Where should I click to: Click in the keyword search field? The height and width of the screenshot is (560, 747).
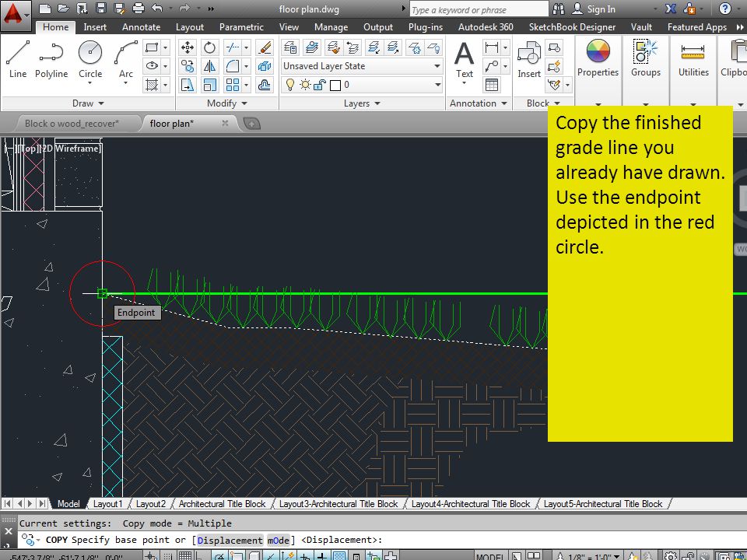click(x=479, y=9)
